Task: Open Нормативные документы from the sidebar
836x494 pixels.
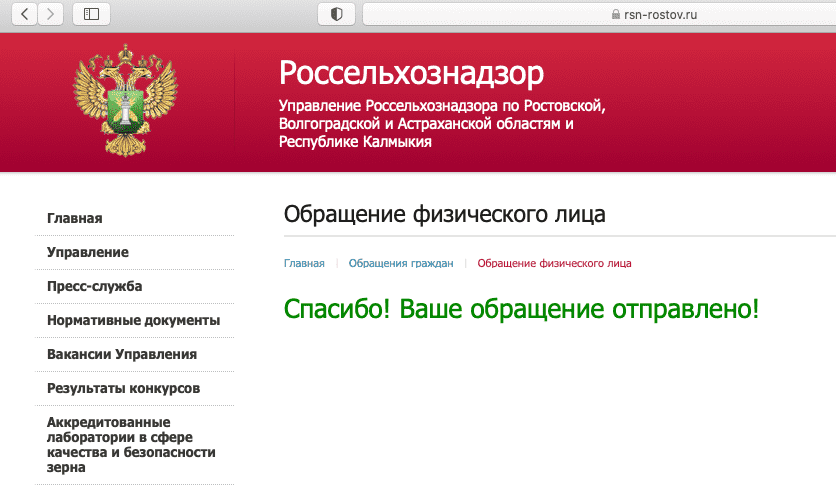Action: (133, 320)
